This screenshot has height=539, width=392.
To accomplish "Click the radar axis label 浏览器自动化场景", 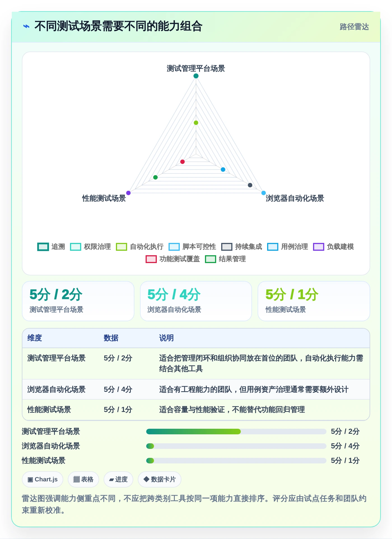I will (x=295, y=198).
